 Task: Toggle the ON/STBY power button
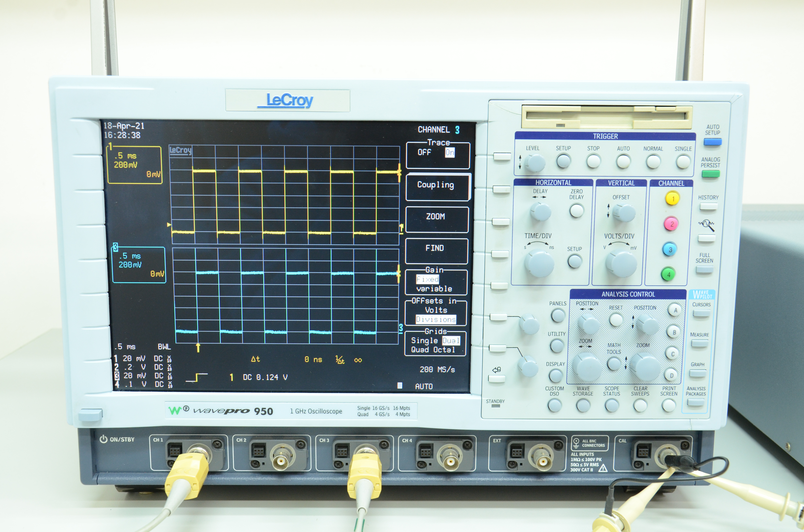90,415
